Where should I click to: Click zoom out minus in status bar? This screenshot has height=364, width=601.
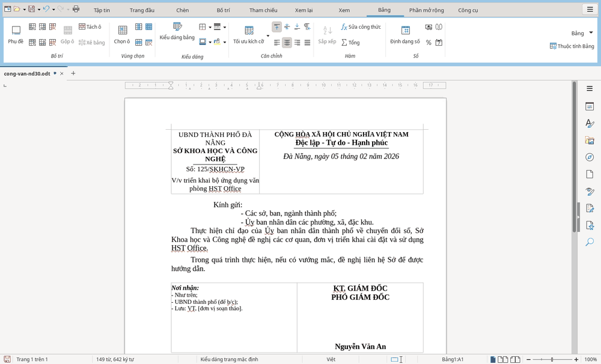coord(528,359)
